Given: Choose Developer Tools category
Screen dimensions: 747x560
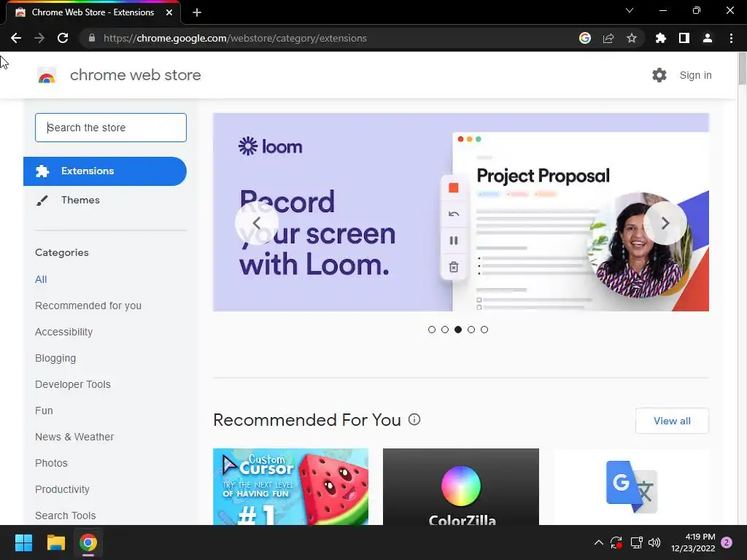Looking at the screenshot, I should click(73, 384).
